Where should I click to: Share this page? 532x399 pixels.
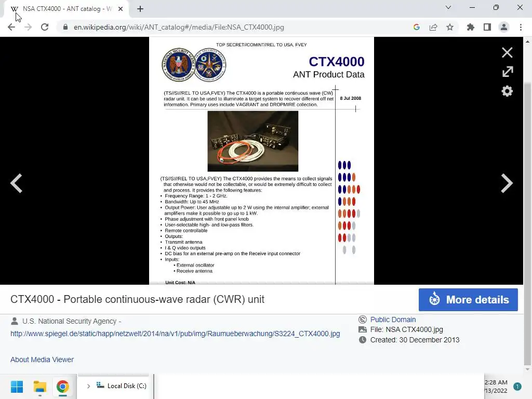click(433, 27)
